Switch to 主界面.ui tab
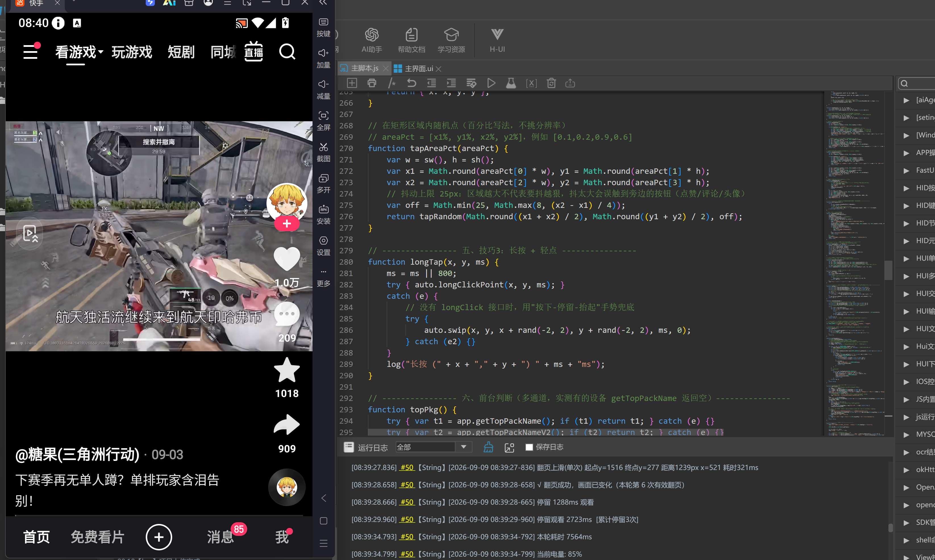935x560 pixels. pos(418,69)
